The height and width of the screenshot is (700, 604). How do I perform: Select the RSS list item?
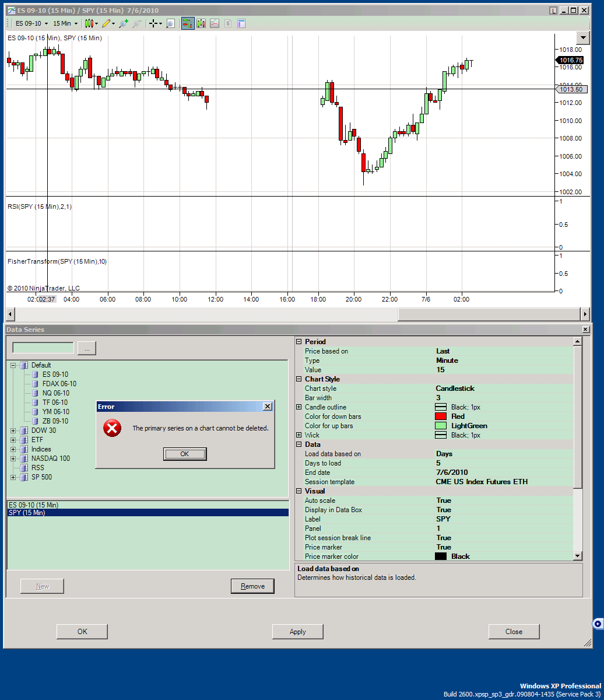[37, 468]
